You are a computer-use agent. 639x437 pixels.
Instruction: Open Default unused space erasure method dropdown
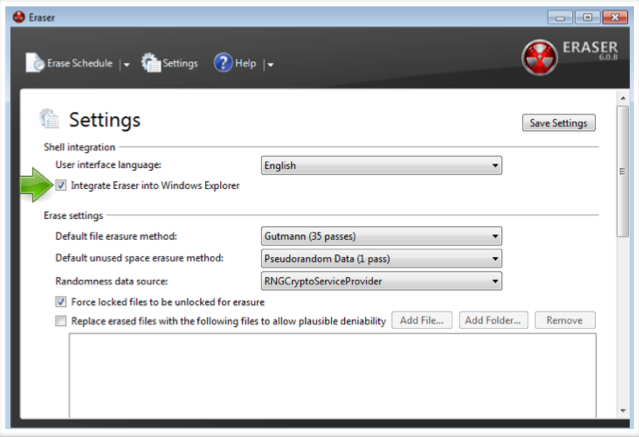click(x=381, y=258)
